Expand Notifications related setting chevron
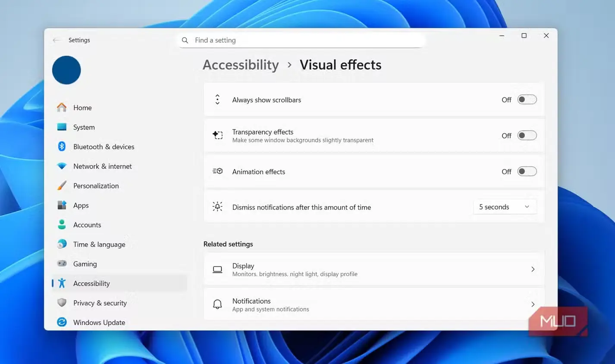Screen dimensions: 615x364 click(533, 304)
